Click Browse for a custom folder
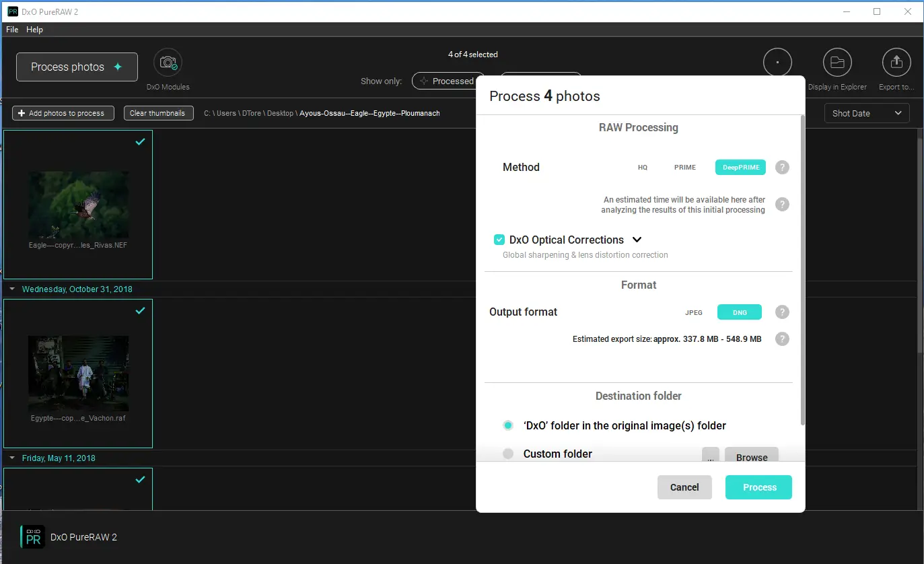 click(x=752, y=456)
